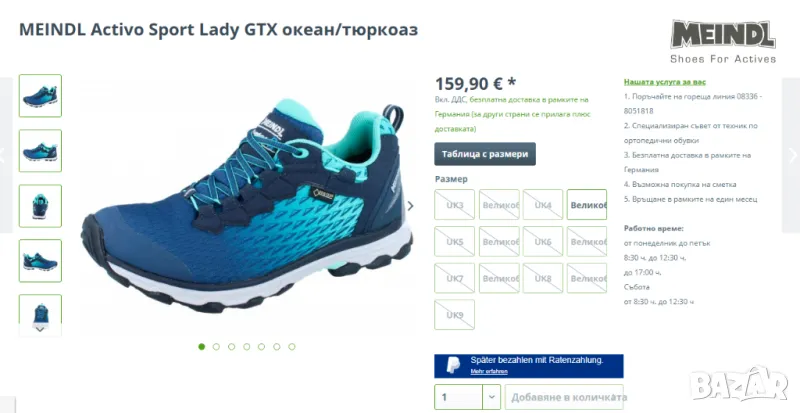The width and height of the screenshot is (800, 413).
Task: Select the highlighted available size option
Action: (587, 205)
